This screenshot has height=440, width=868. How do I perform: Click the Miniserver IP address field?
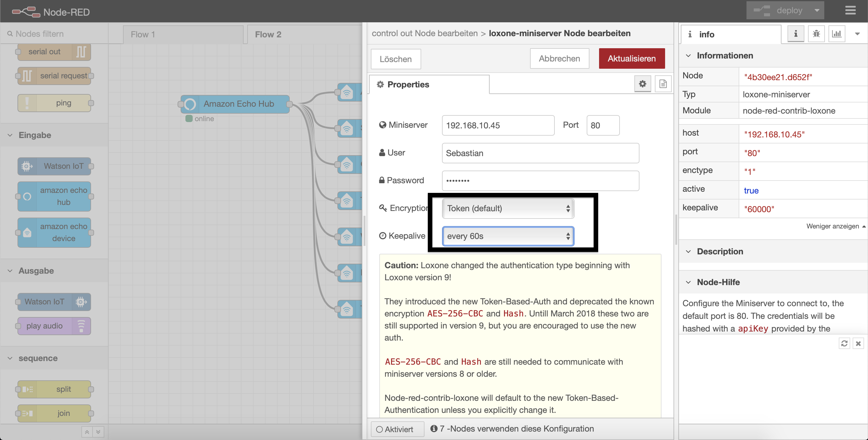(x=498, y=125)
